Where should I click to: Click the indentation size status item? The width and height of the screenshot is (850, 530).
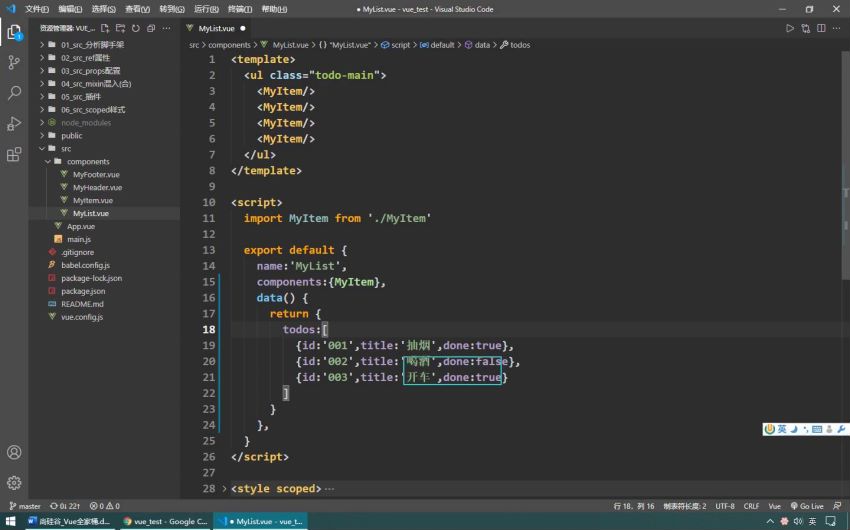685,506
